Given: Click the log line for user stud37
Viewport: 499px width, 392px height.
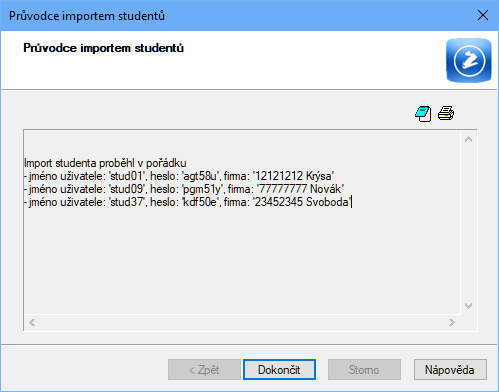Looking at the screenshot, I should (188, 202).
